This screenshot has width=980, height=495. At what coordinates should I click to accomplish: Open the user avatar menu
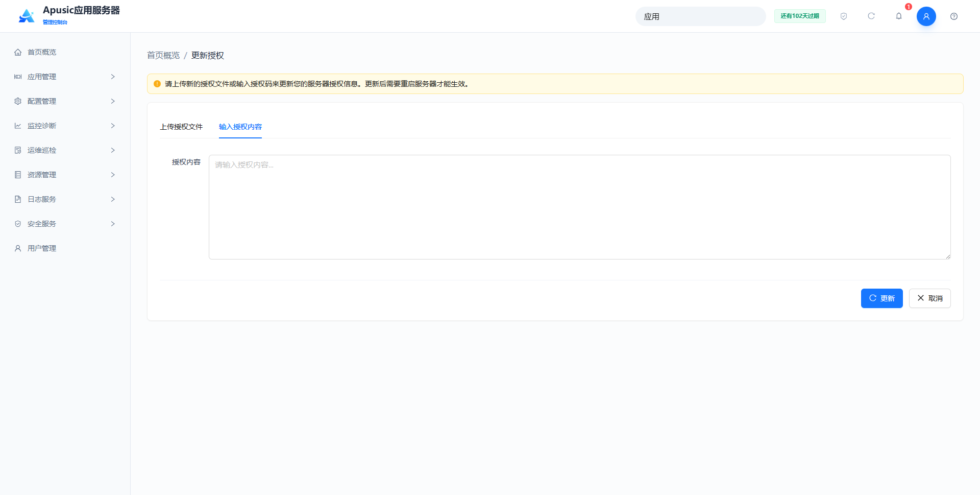926,16
